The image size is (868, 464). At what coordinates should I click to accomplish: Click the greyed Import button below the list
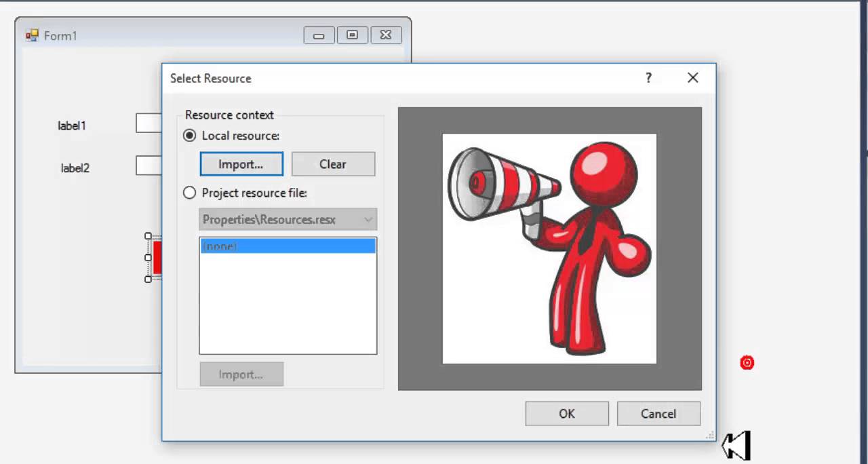click(241, 374)
